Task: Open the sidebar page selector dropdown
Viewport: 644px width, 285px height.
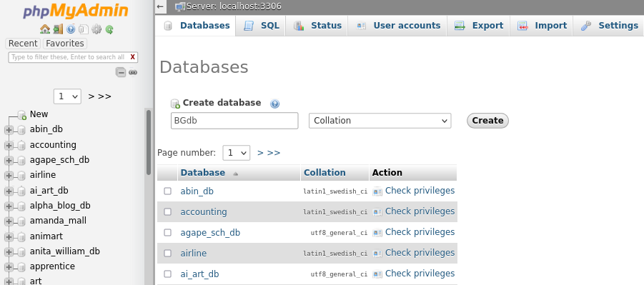Action: [67, 96]
